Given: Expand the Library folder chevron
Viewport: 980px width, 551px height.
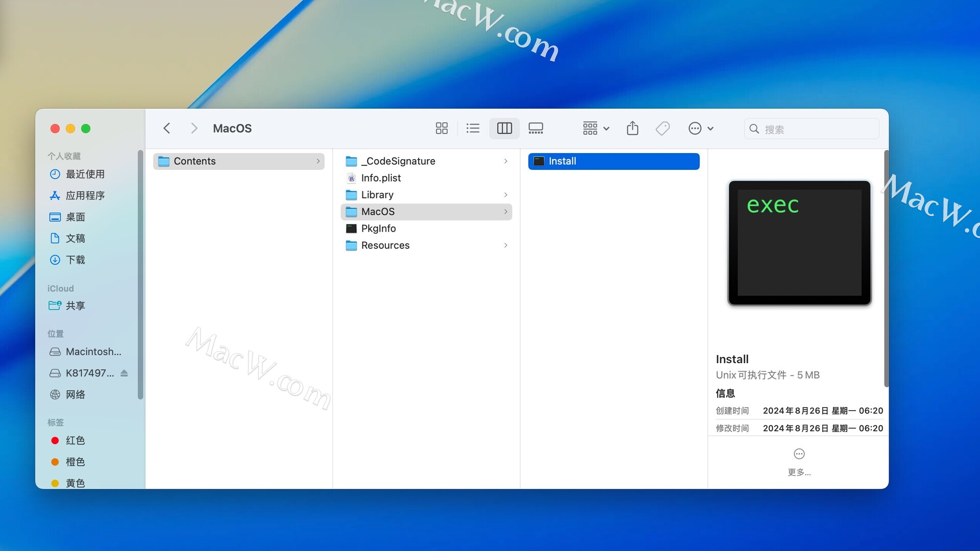Looking at the screenshot, I should point(506,195).
